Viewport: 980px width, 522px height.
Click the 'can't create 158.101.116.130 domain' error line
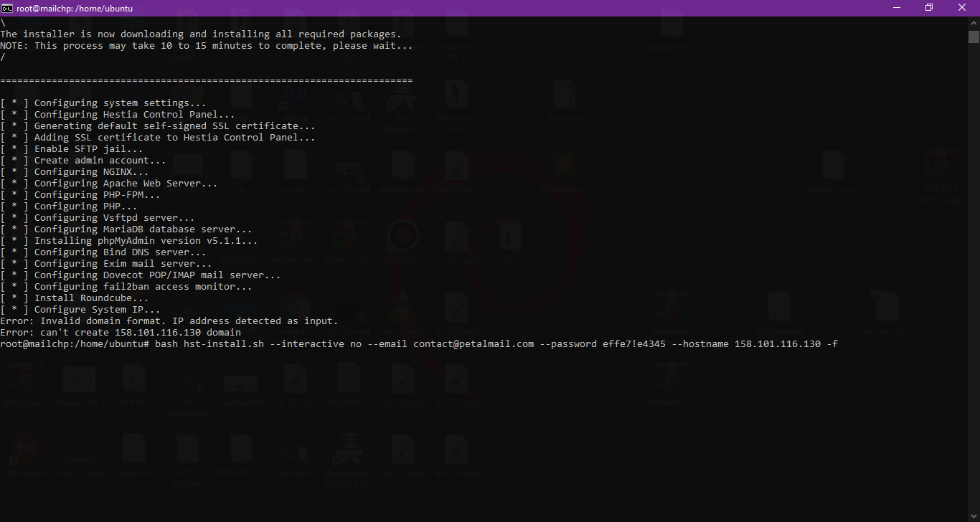tap(141, 333)
